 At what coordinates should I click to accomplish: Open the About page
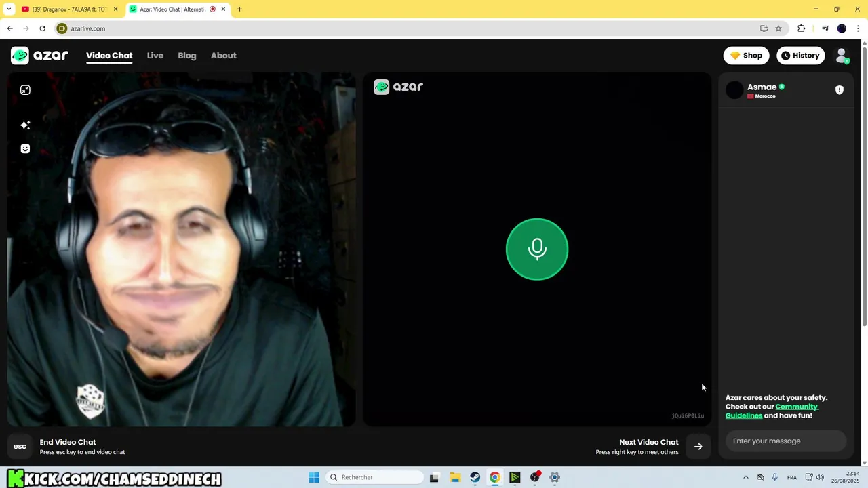[x=223, y=56]
